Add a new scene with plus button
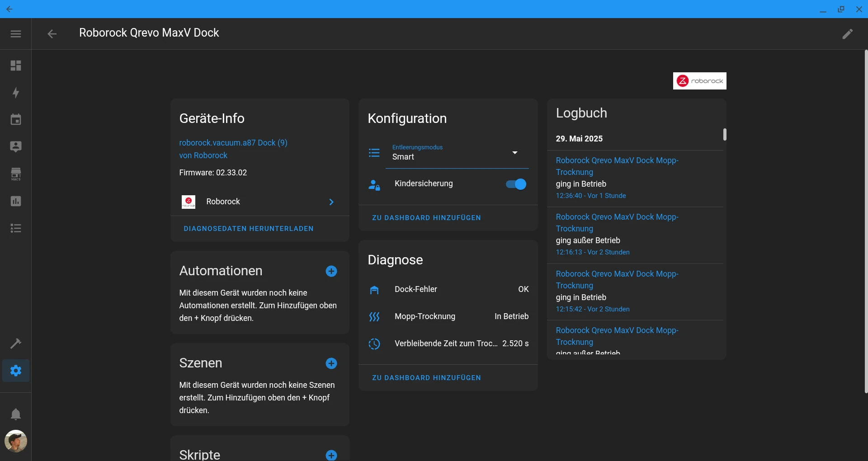The height and width of the screenshot is (461, 868). 331,363
